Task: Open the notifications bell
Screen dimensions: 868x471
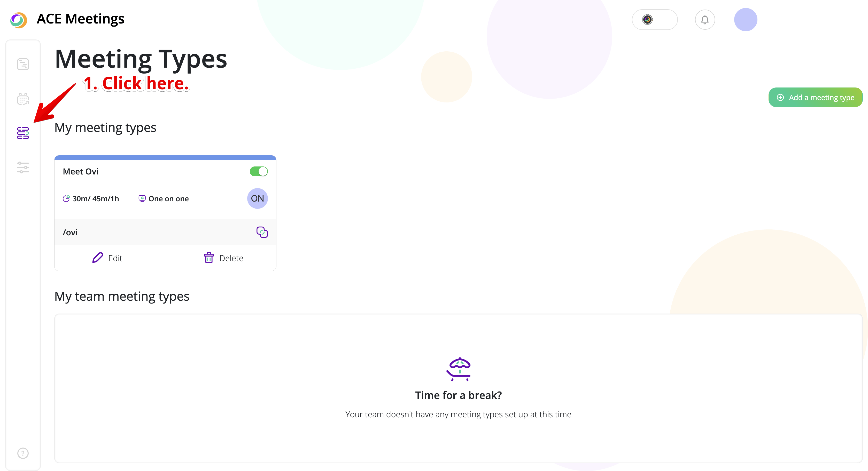Action: point(704,20)
